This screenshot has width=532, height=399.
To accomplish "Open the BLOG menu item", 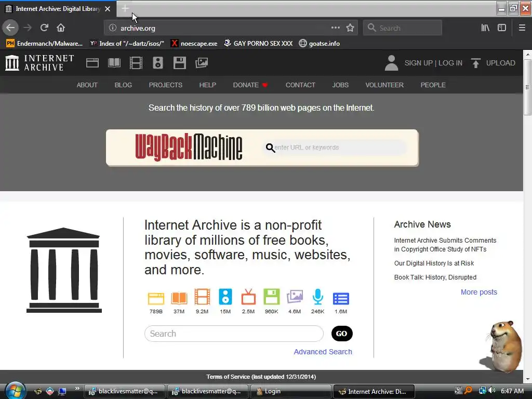I will pyautogui.click(x=123, y=85).
